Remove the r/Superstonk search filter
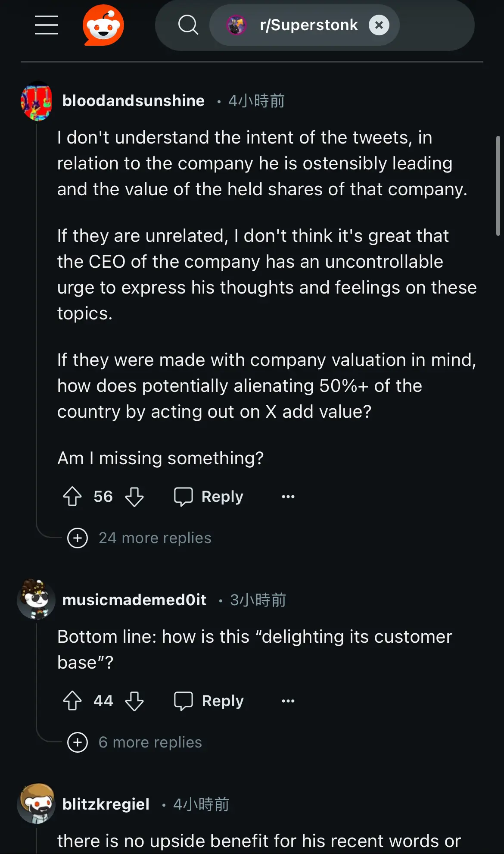The image size is (504, 854). coord(379,25)
